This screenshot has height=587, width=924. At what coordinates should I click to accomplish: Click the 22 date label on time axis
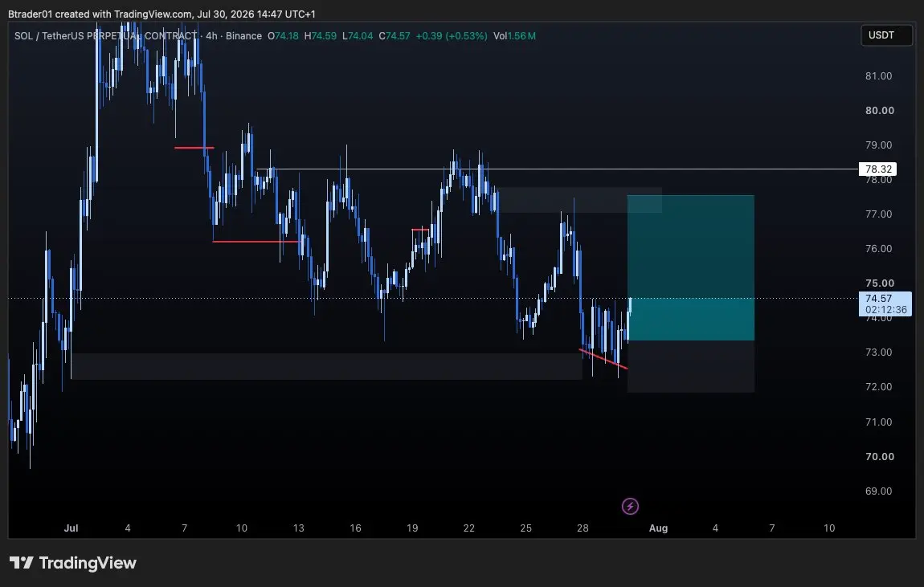(x=469, y=528)
